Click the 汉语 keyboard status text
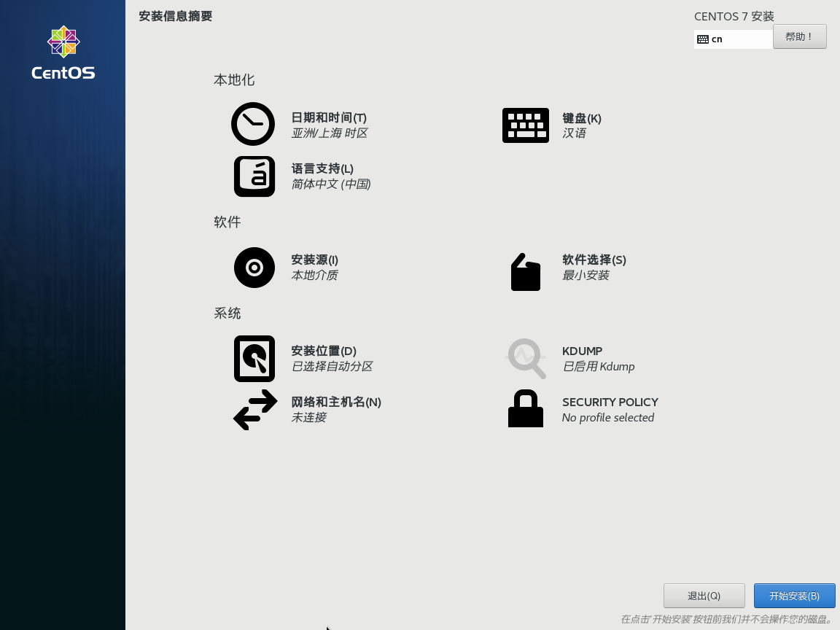This screenshot has height=630, width=840. coord(574,133)
